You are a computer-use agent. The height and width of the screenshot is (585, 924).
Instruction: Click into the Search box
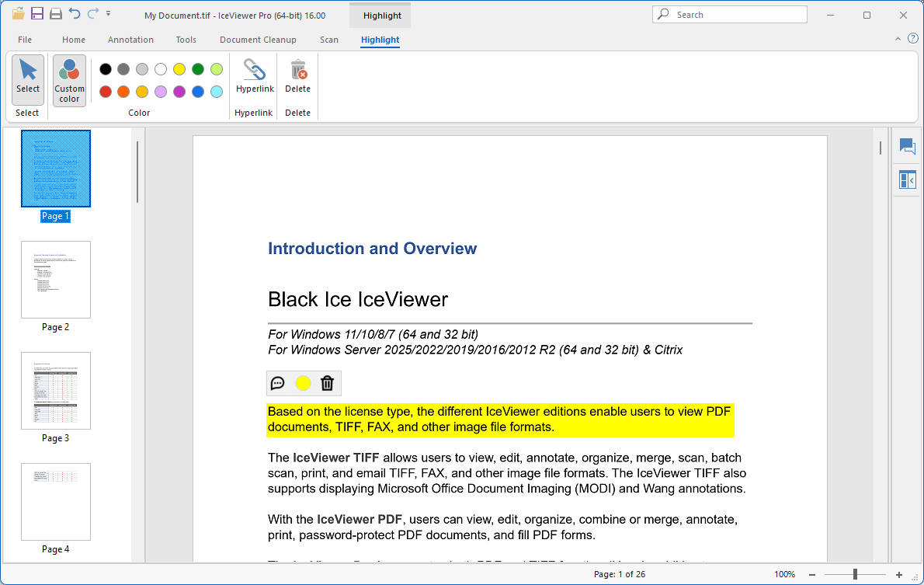pyautogui.click(x=730, y=14)
